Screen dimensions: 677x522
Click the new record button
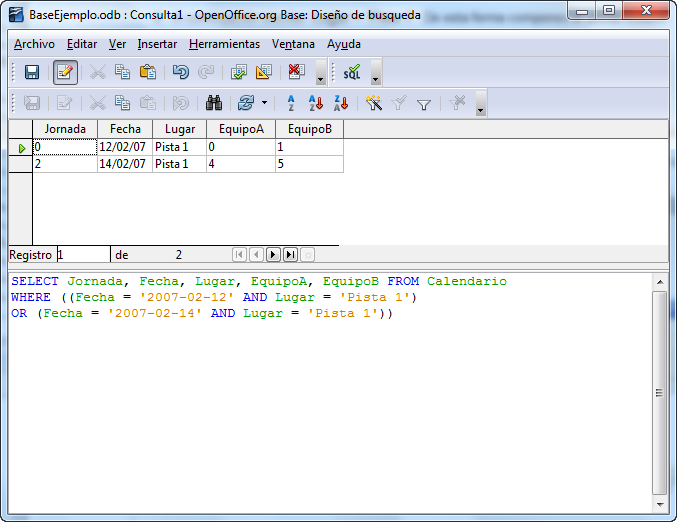point(307,255)
